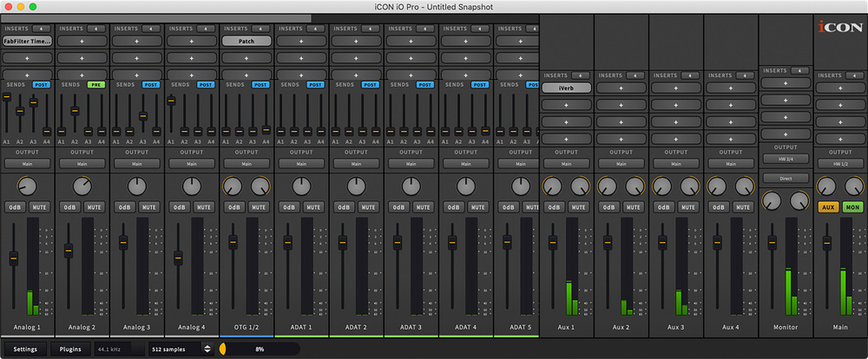The image size is (868, 359).
Task: Toggle Analog 2 sends PRE mode
Action: 96,85
